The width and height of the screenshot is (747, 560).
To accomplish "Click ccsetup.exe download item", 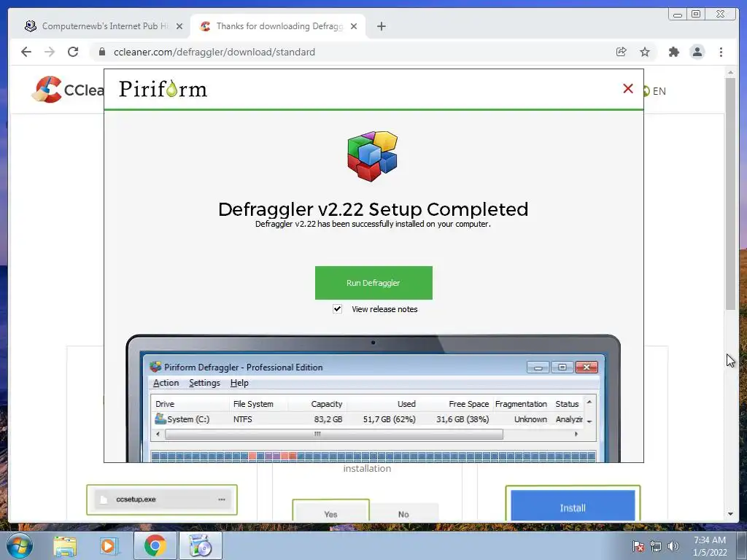I will (161, 499).
